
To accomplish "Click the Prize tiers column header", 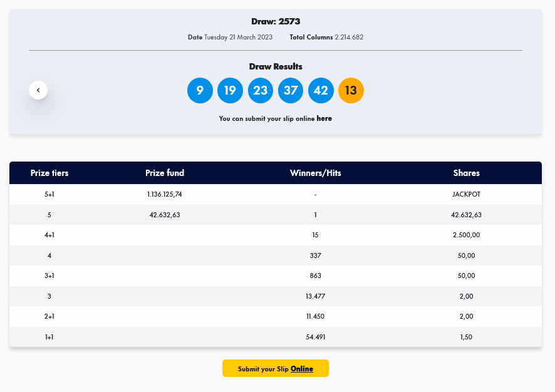I will [49, 173].
